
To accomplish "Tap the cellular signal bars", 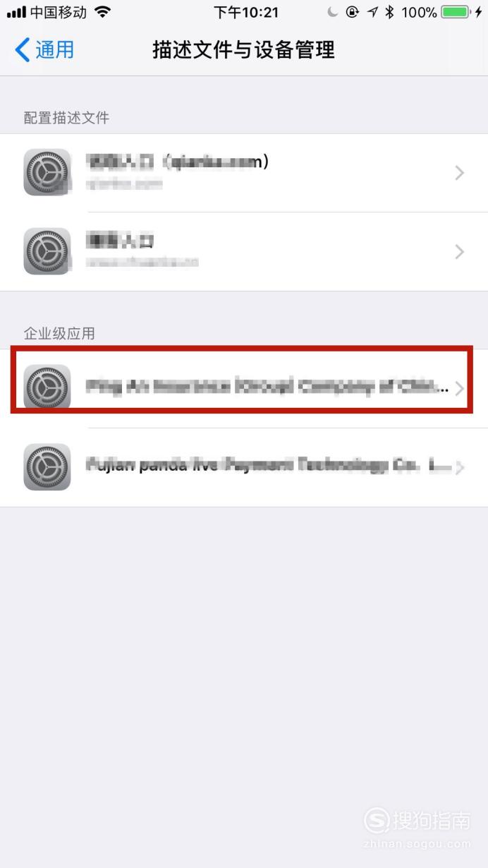I will tap(16, 12).
